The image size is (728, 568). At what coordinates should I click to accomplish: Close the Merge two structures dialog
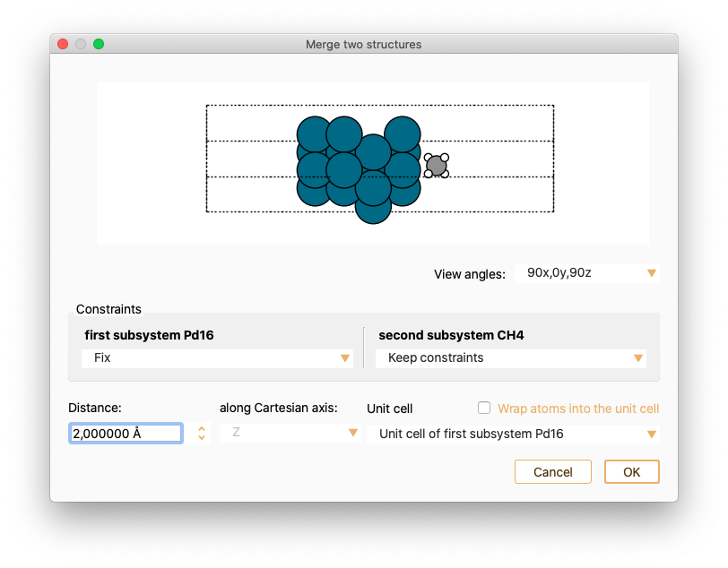pyautogui.click(x=63, y=44)
